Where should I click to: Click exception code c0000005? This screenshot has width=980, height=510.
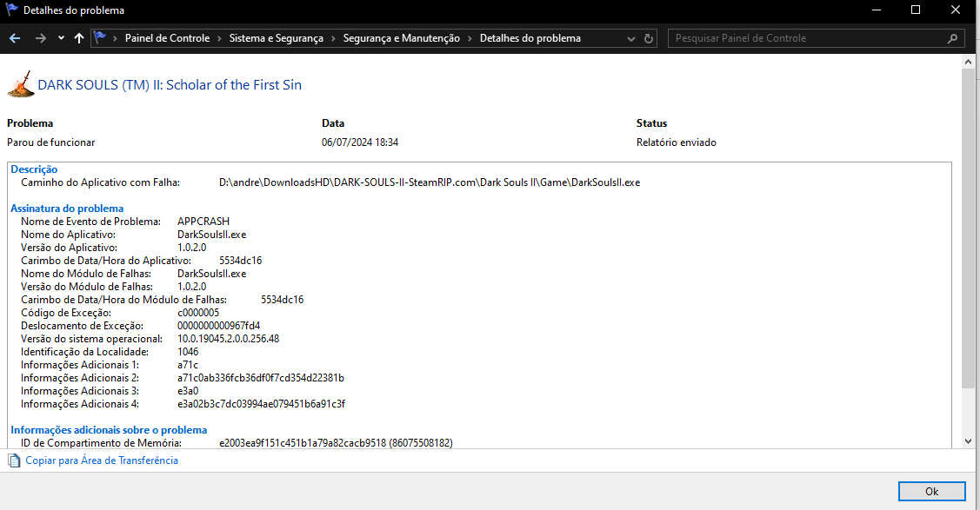[198, 313]
